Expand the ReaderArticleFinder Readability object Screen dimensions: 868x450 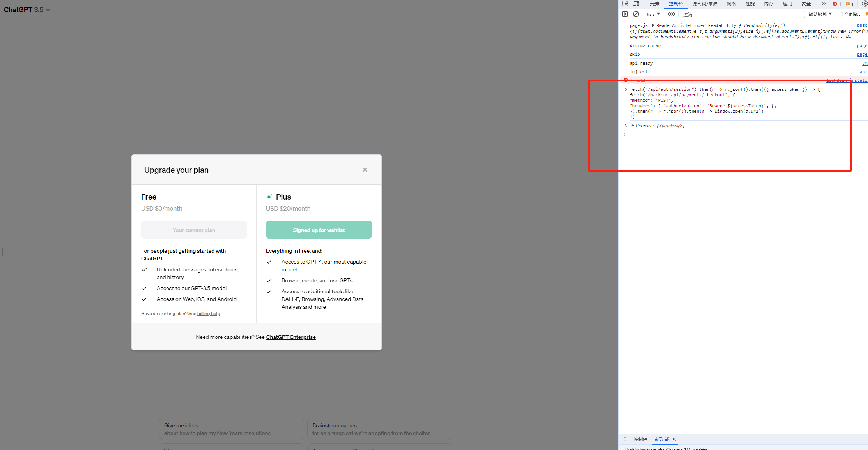pyautogui.click(x=653, y=25)
